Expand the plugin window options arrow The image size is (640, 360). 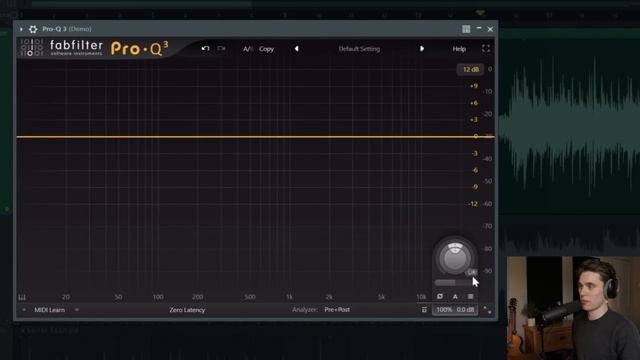tap(21, 29)
